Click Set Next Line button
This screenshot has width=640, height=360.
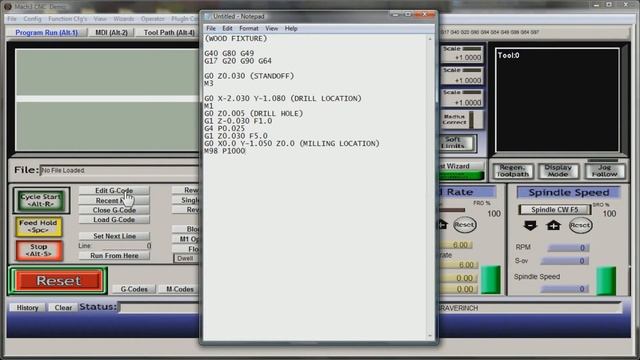[114, 236]
